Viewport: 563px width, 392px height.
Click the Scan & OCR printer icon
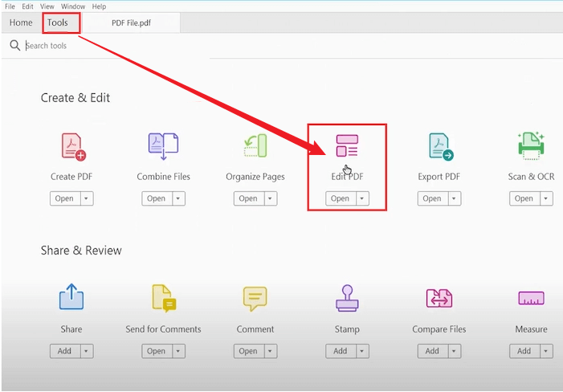tap(531, 145)
